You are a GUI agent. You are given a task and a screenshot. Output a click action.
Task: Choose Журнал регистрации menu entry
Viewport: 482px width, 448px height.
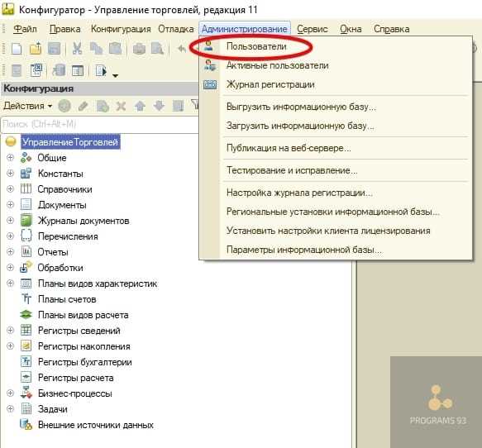[x=335, y=84]
